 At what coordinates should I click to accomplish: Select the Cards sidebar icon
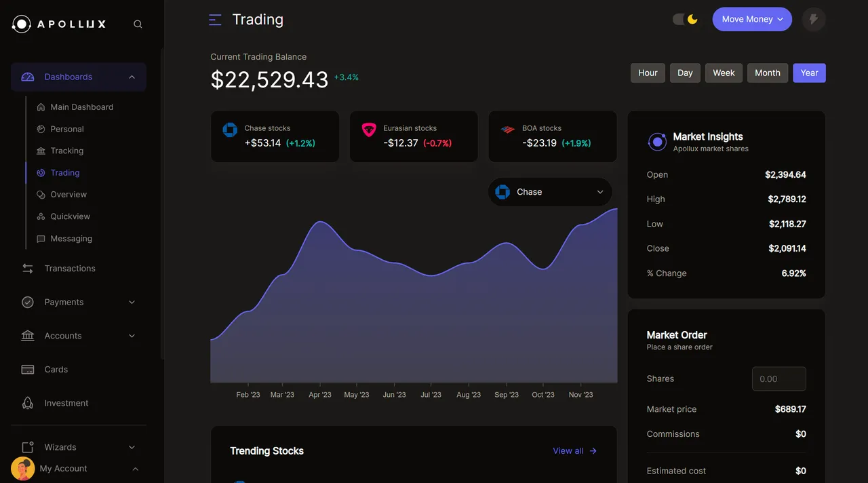[27, 369]
